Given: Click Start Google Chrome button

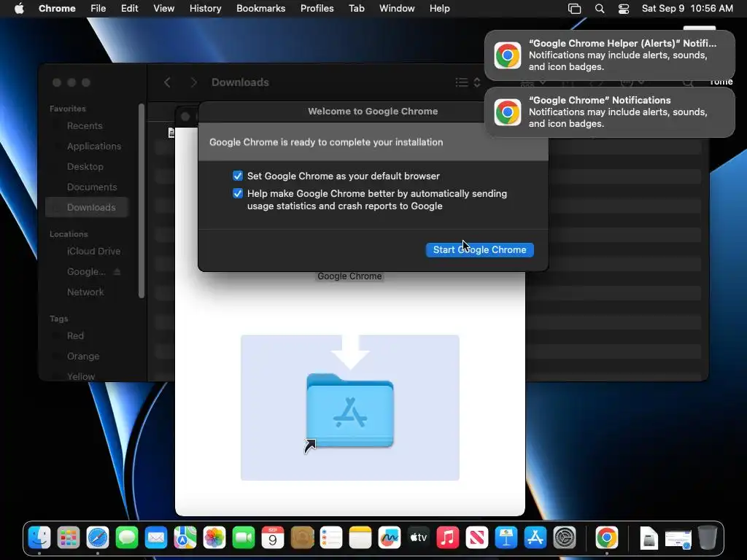Looking at the screenshot, I should (479, 250).
